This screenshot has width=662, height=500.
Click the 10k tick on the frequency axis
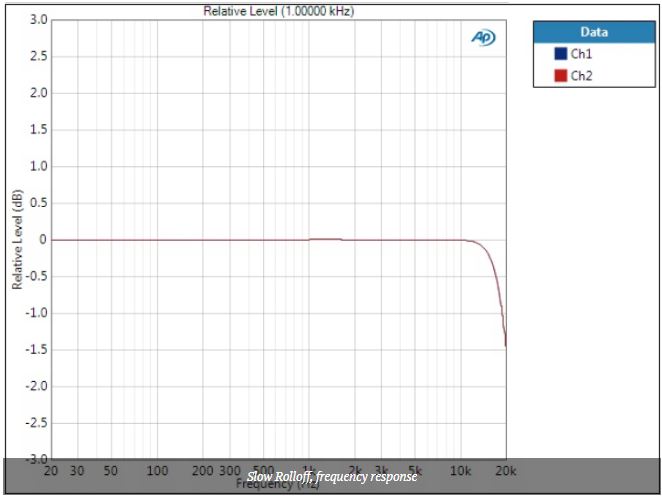click(x=460, y=470)
